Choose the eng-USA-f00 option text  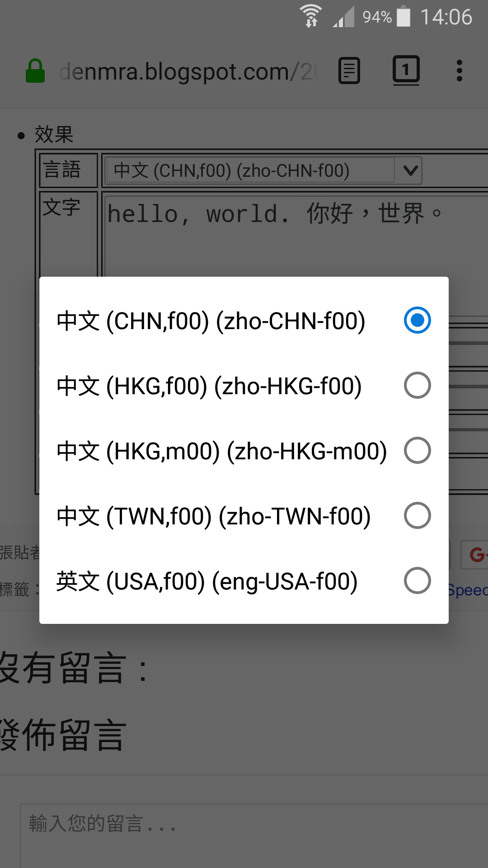point(285,581)
